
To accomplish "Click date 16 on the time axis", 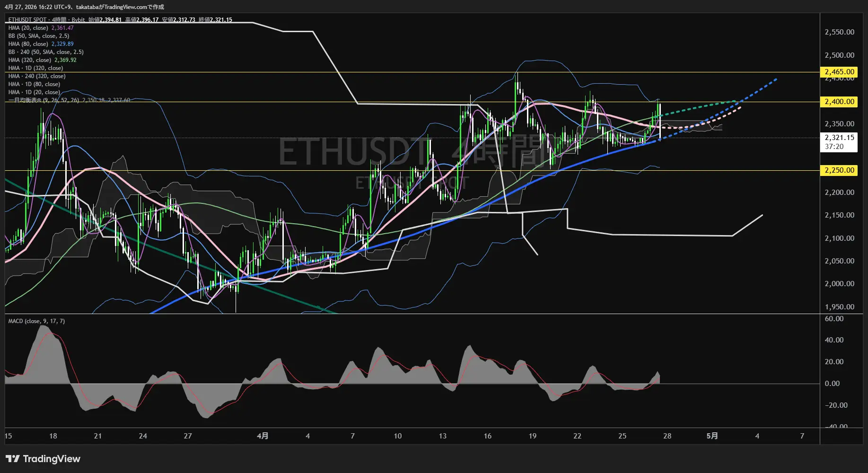I will [488, 436].
